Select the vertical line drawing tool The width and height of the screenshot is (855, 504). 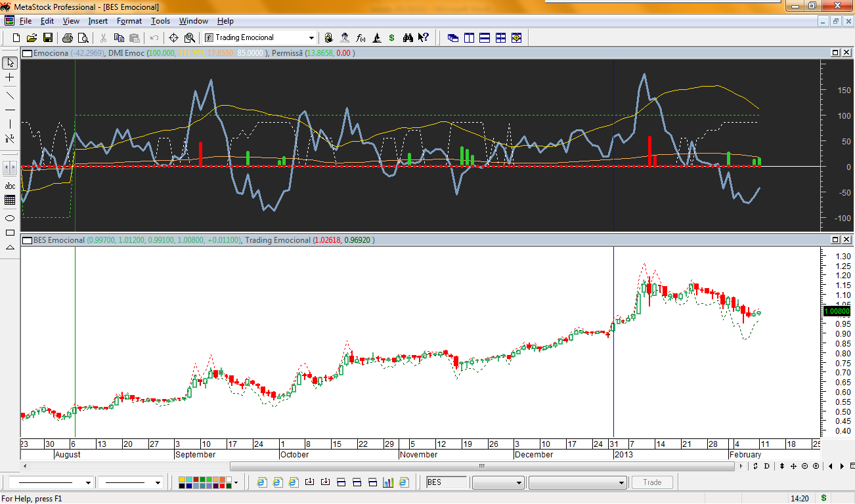point(10,123)
